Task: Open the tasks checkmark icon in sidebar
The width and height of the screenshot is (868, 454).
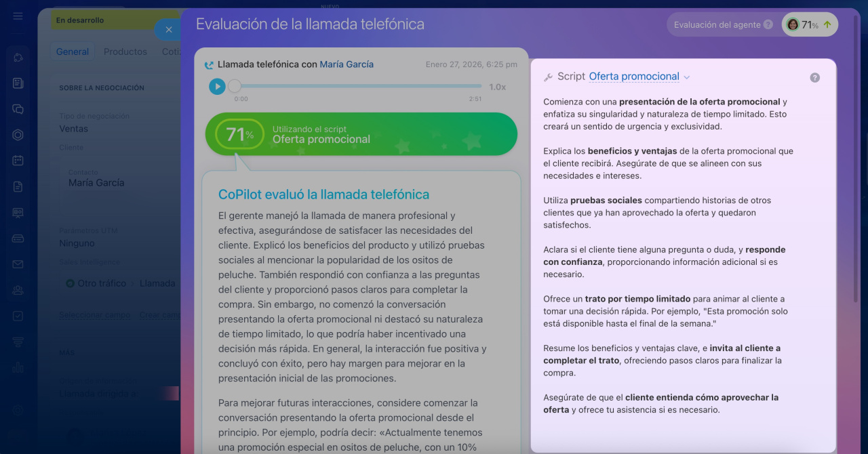Action: (x=18, y=316)
